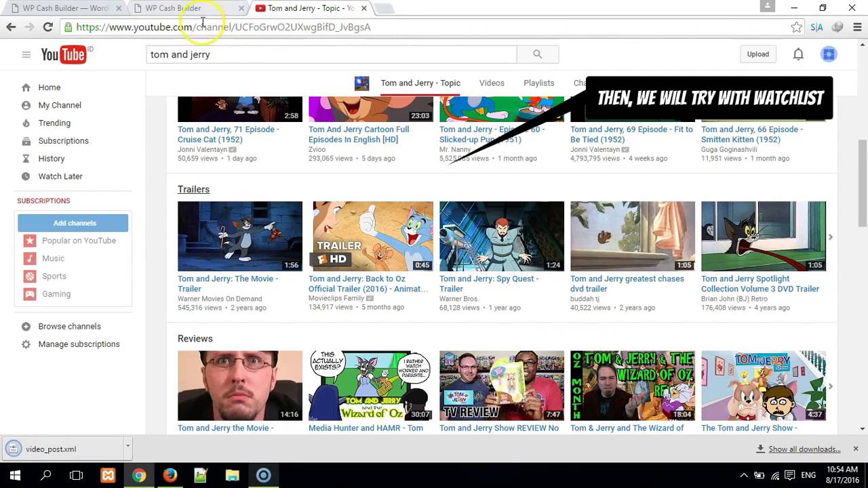Click the Trending flame icon
Screen dimensions: 868x488
[26, 123]
